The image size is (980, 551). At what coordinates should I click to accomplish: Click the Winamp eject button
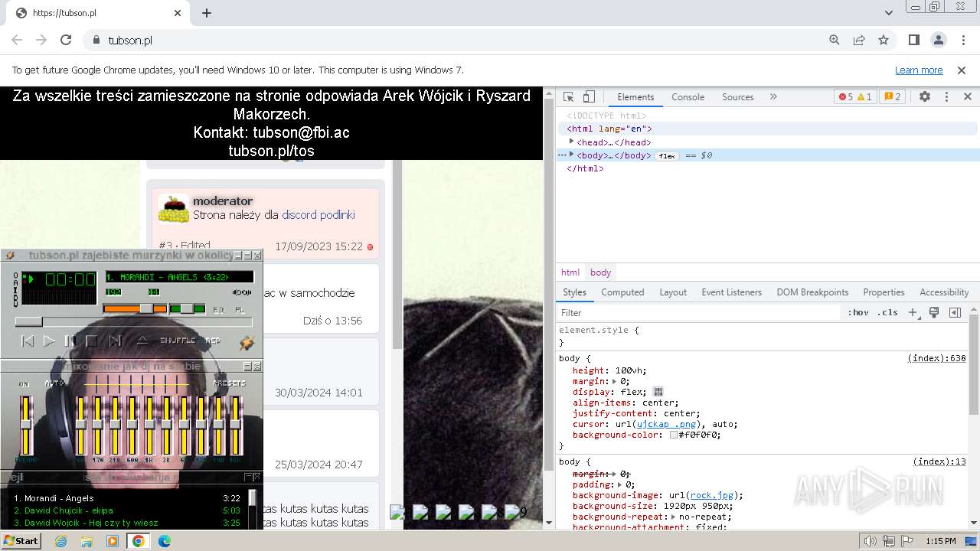click(142, 341)
